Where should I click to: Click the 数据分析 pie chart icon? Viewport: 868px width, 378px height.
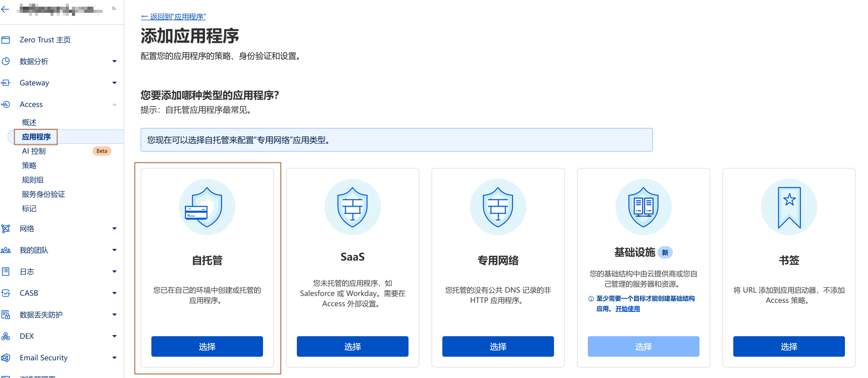click(x=6, y=61)
